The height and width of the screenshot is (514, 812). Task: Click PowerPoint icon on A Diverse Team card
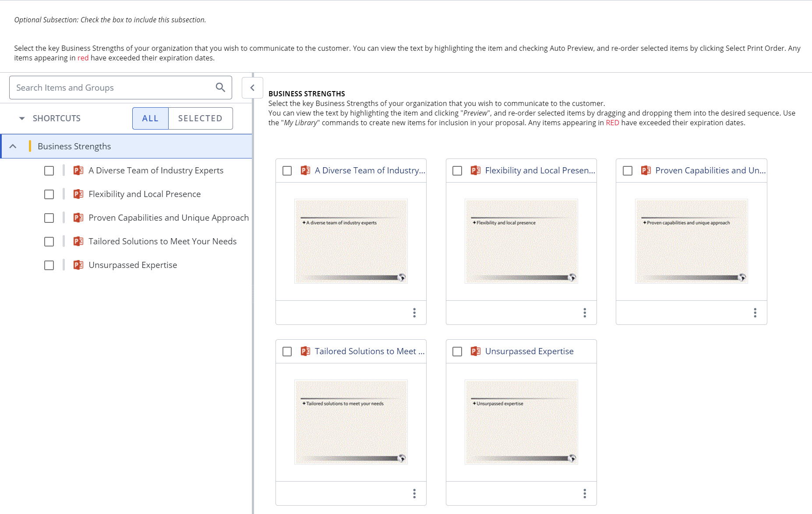[x=305, y=170]
